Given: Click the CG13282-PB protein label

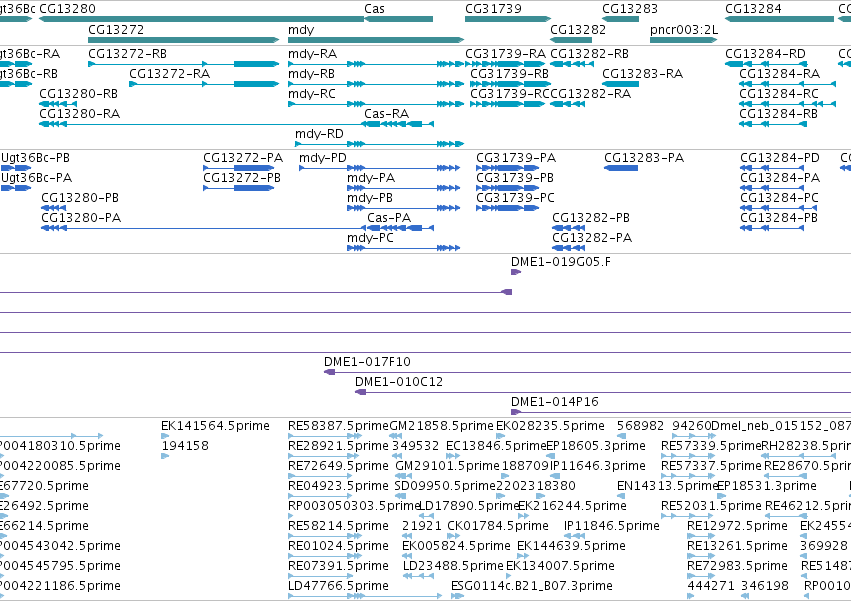Looking at the screenshot, I should [591, 218].
